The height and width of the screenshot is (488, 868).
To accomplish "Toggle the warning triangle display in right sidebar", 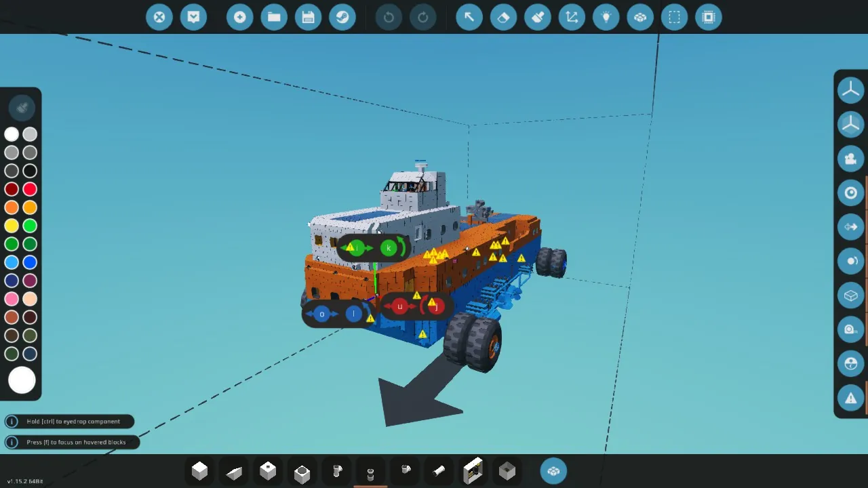I will click(850, 398).
